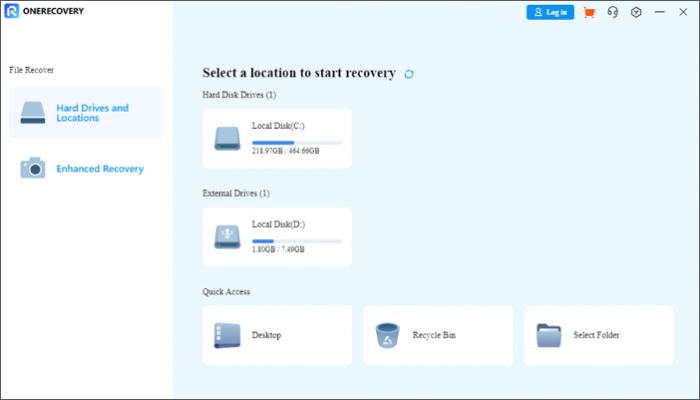Click the Local Disk(C:) drive icon

pos(227,138)
